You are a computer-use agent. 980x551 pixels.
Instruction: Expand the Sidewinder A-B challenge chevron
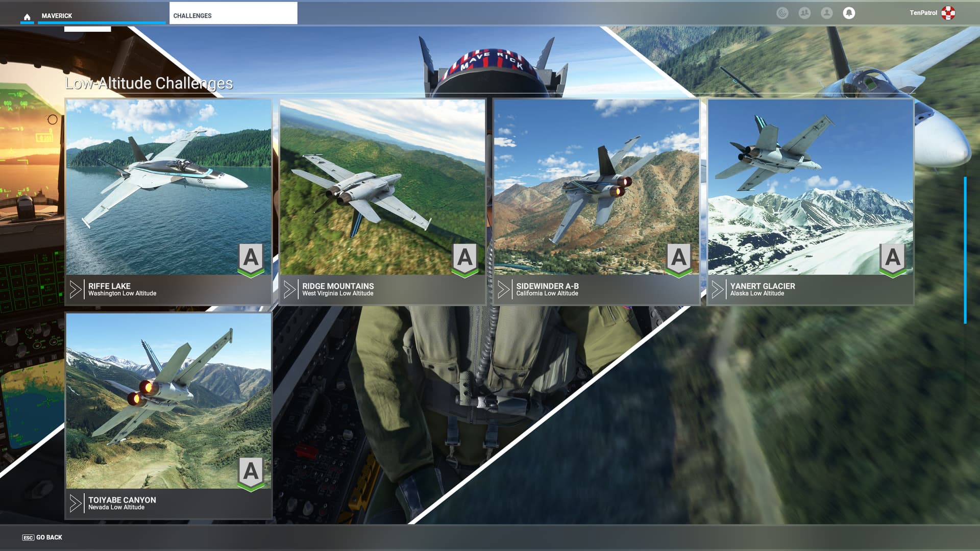coord(504,289)
